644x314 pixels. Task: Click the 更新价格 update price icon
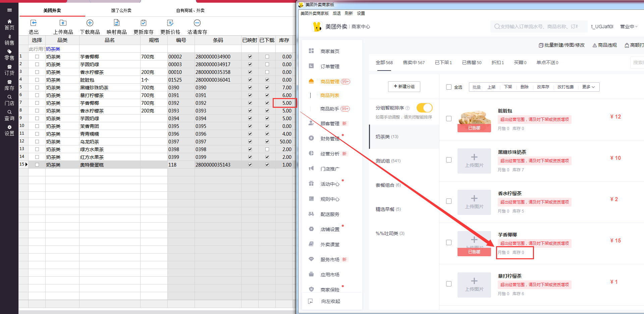coord(170,23)
